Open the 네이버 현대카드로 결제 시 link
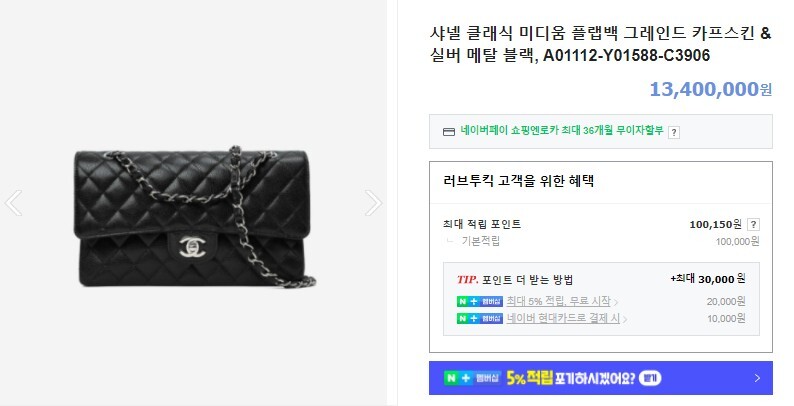Image resolution: width=794 pixels, height=406 pixels. [x=563, y=318]
